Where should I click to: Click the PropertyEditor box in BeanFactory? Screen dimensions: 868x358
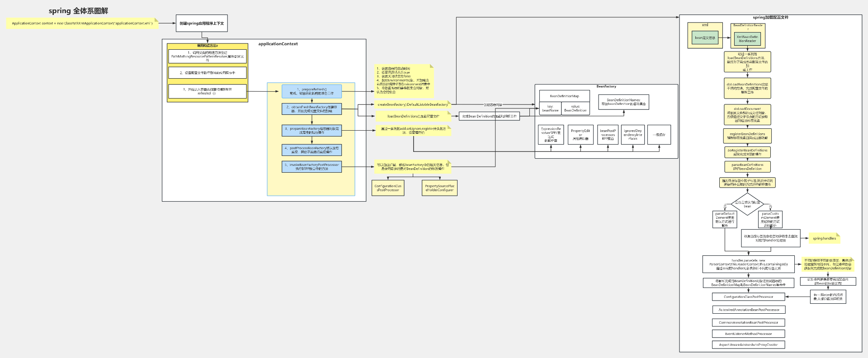click(x=580, y=135)
